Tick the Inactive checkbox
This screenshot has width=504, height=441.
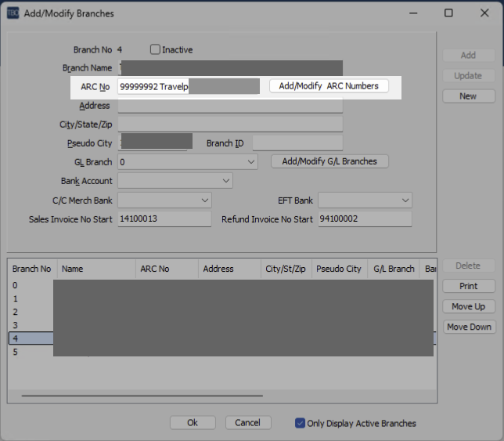point(155,49)
